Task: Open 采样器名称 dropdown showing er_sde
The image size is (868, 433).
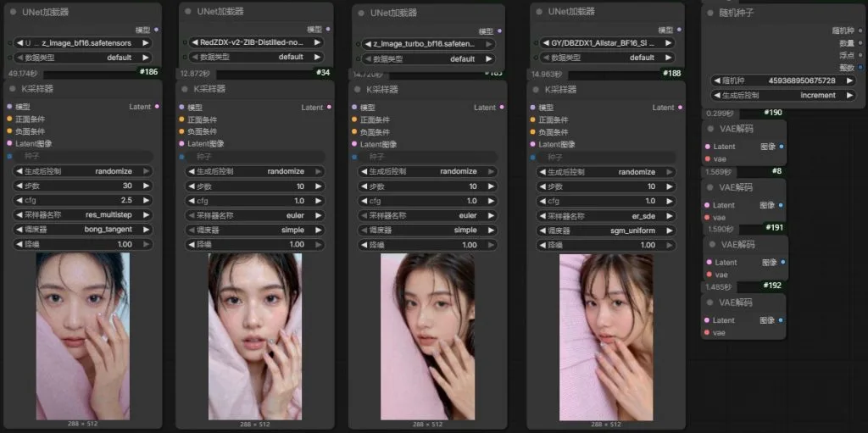Action: coord(605,216)
